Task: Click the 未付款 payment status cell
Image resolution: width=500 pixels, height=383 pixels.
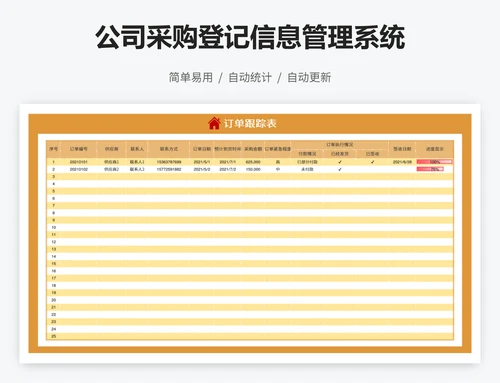Action: coord(307,169)
